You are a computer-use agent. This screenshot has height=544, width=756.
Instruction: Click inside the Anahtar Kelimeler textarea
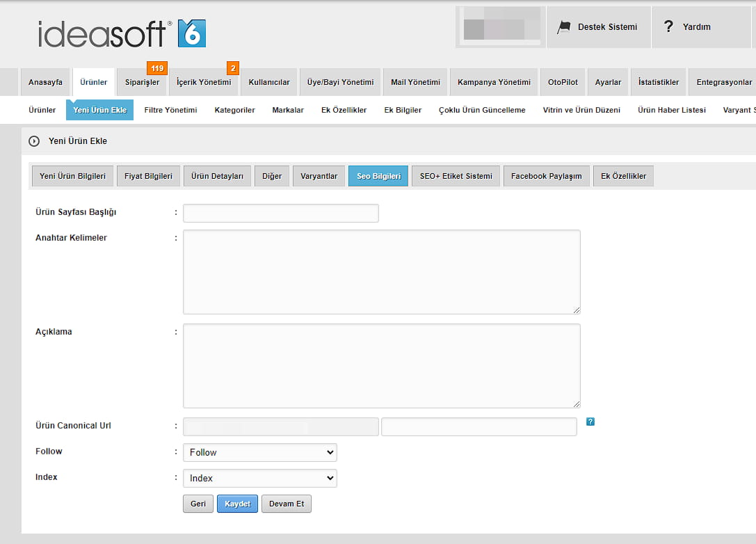pos(381,272)
